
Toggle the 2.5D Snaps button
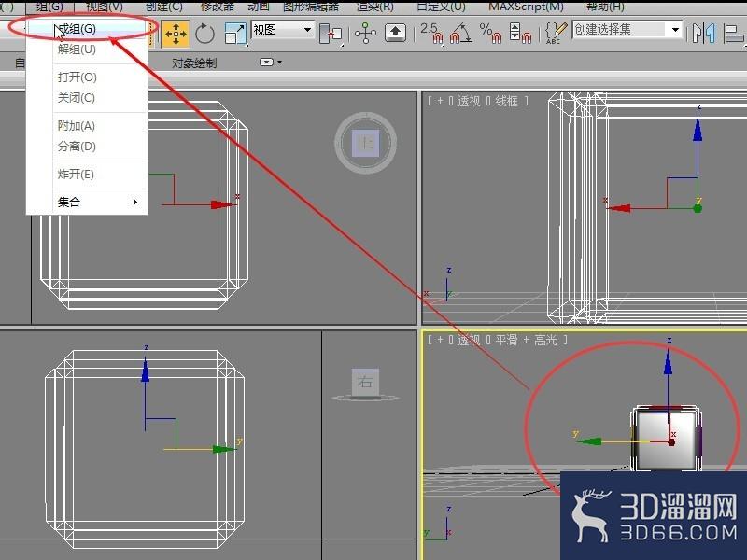point(431,34)
